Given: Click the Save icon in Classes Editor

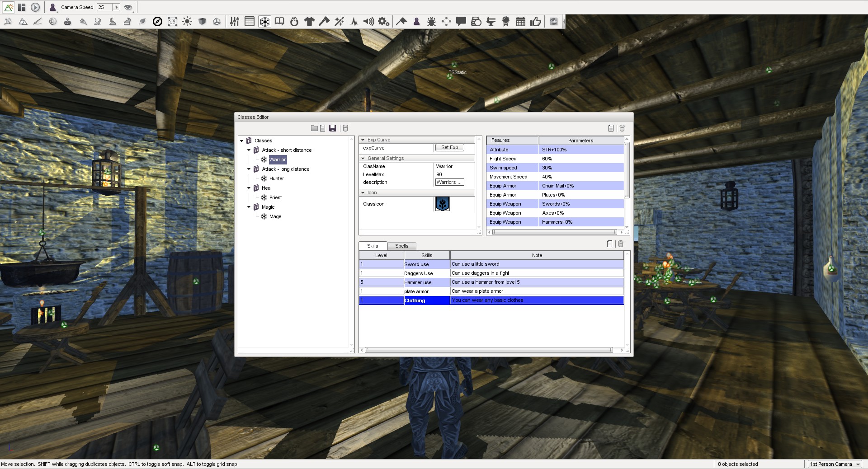Looking at the screenshot, I should point(333,128).
